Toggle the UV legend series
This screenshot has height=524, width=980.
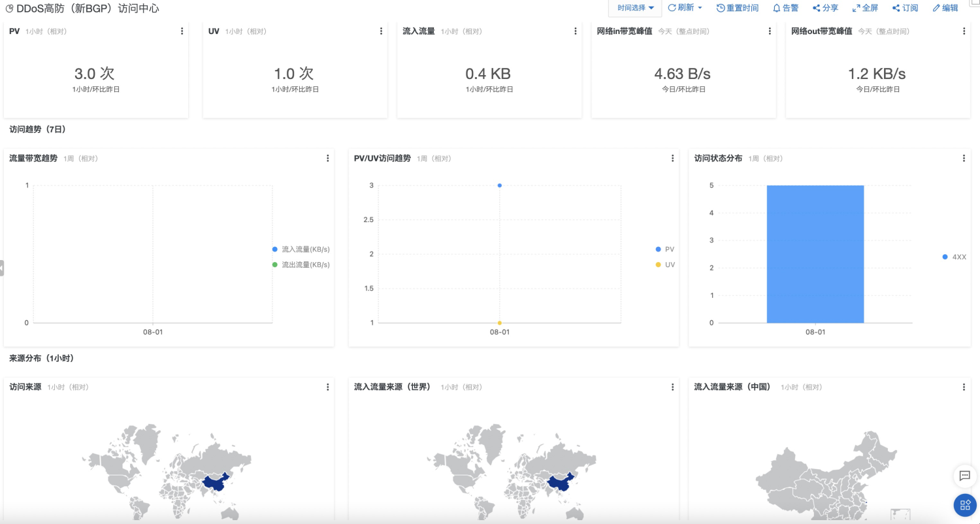point(665,265)
